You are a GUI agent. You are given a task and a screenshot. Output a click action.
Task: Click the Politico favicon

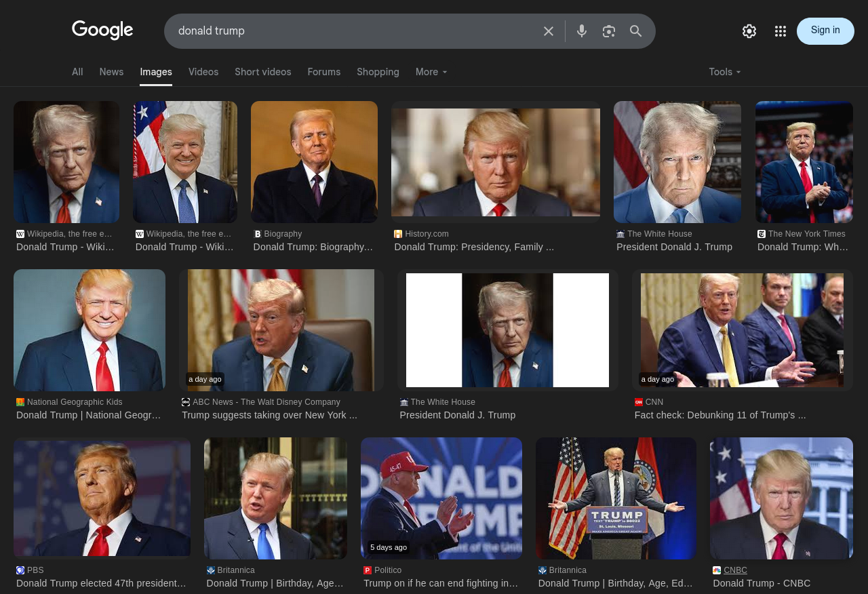(368, 570)
